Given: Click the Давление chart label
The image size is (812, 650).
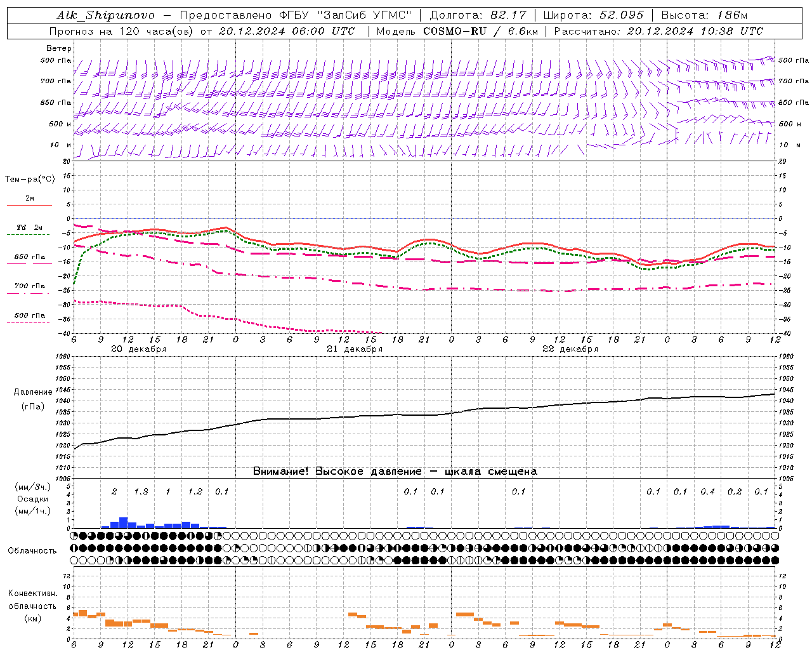Looking at the screenshot, I should (x=32, y=392).
